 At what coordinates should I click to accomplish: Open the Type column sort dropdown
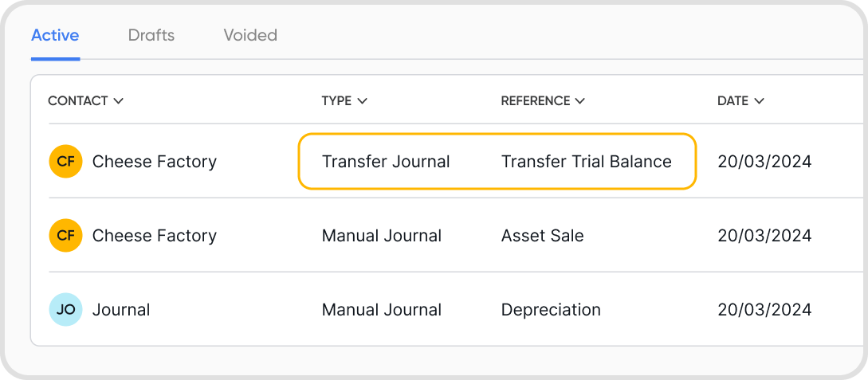(x=362, y=101)
